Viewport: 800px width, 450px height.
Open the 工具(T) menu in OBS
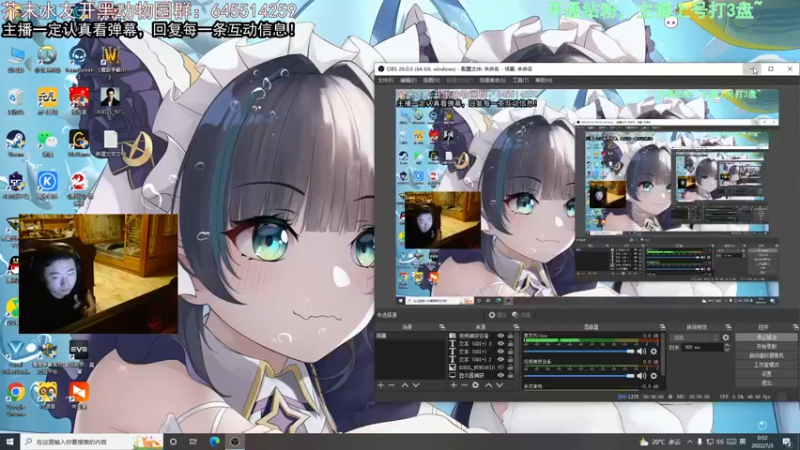[520, 80]
